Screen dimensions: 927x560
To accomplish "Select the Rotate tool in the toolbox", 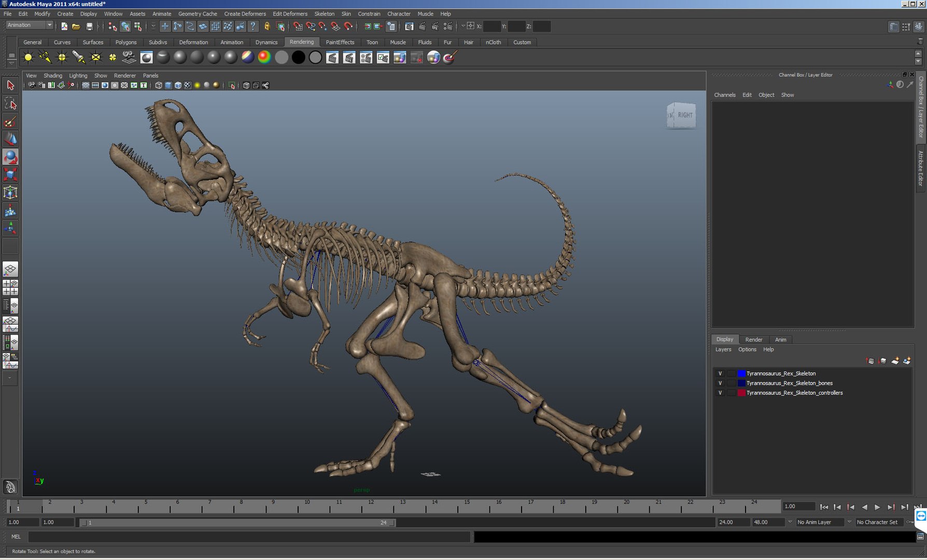I will click(x=10, y=157).
